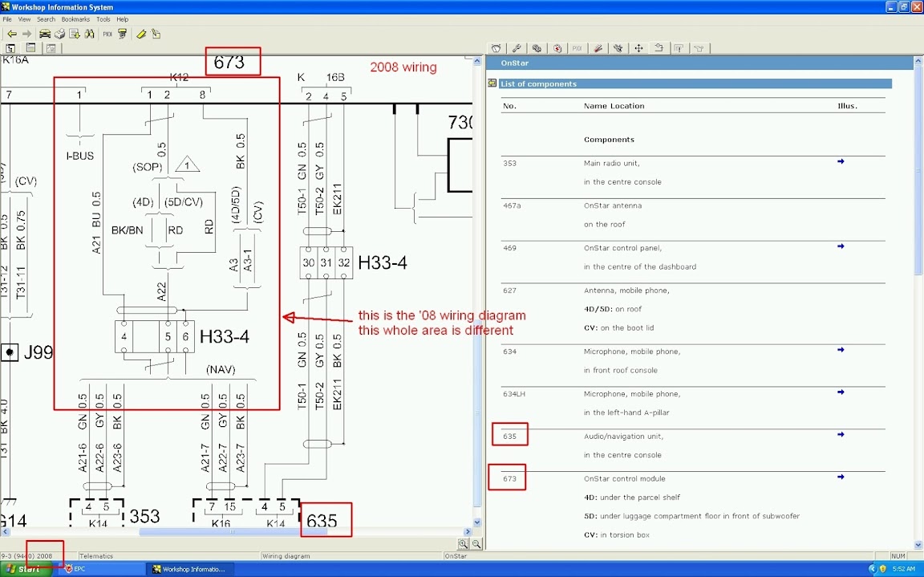Zoom out of the wiring diagram
924x577 pixels.
(476, 545)
